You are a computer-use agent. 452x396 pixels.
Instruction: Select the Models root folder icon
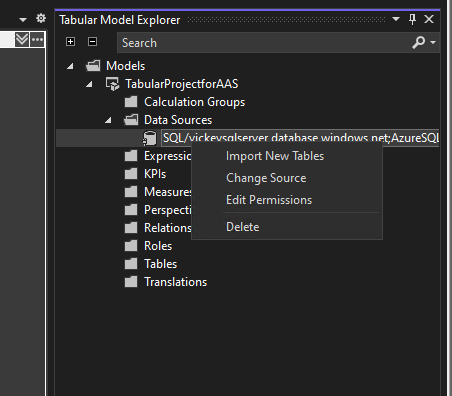click(x=93, y=66)
